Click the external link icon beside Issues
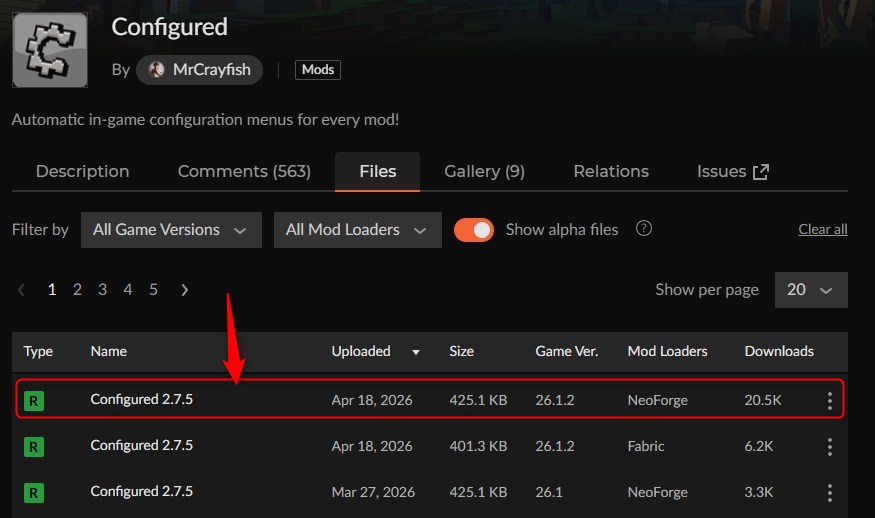875x518 pixels. (x=761, y=172)
